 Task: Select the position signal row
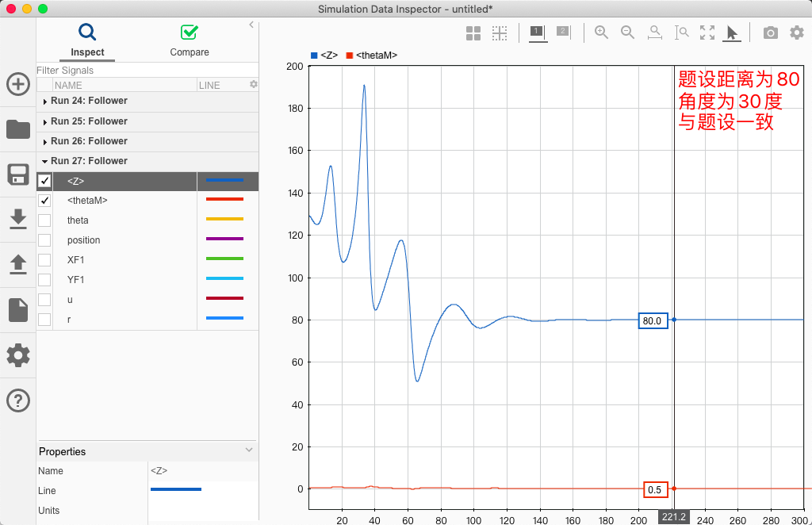[x=147, y=240]
